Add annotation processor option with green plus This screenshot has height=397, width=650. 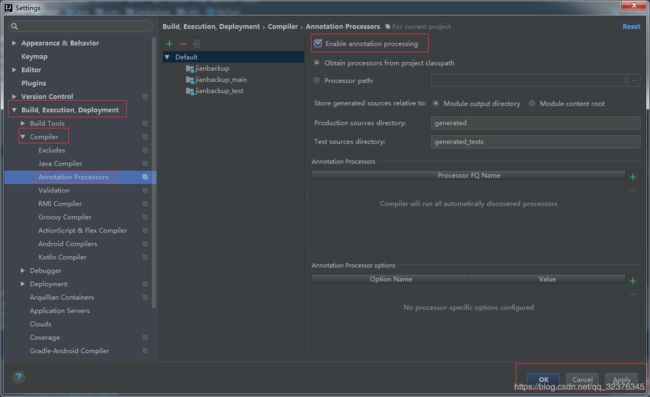click(x=633, y=281)
